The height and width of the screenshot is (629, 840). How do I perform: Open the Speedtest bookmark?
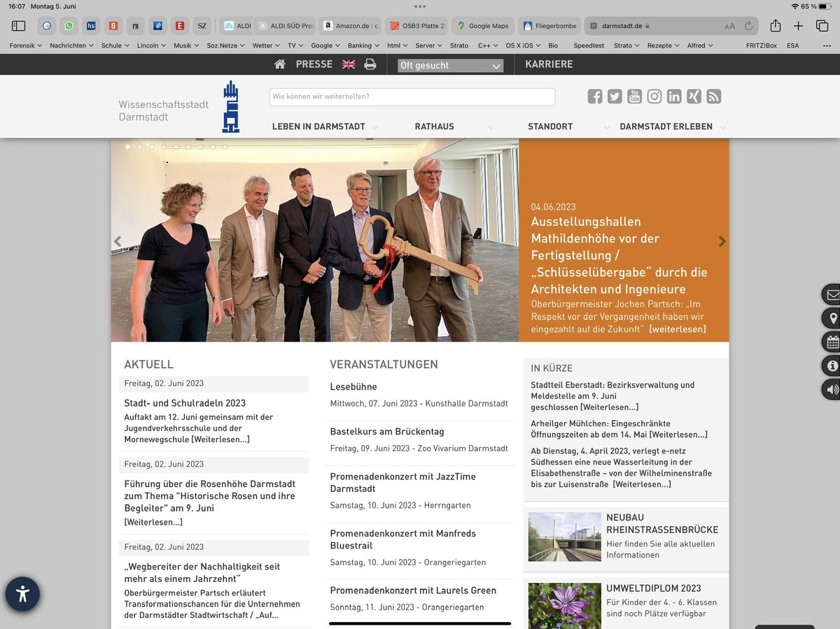589,45
